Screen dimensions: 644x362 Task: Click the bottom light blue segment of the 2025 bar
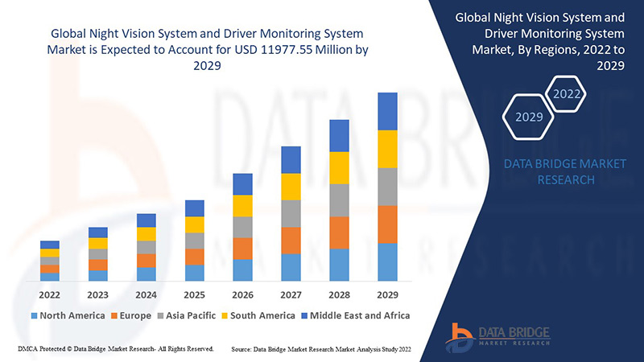194,273
